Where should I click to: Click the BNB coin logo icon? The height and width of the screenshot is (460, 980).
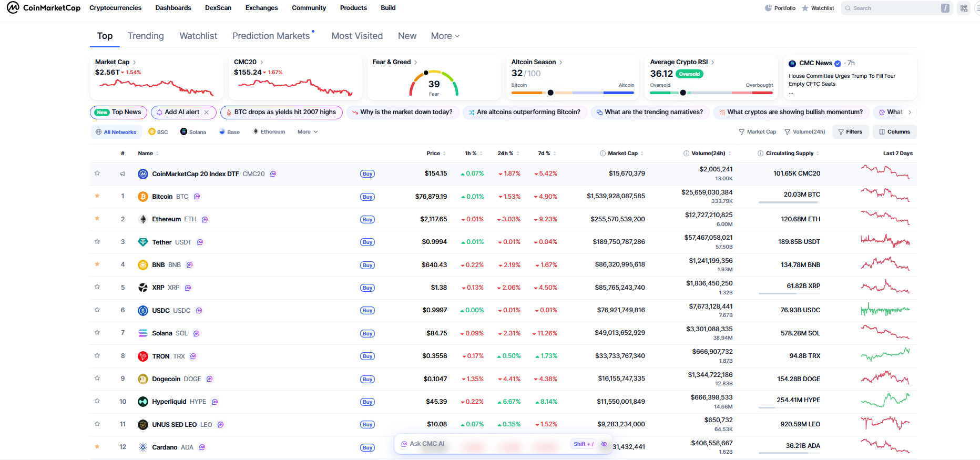tap(143, 265)
